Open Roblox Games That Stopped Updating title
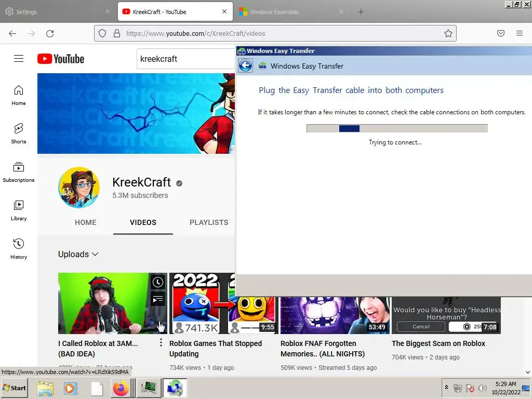The width and height of the screenshot is (532, 399). coord(216,349)
